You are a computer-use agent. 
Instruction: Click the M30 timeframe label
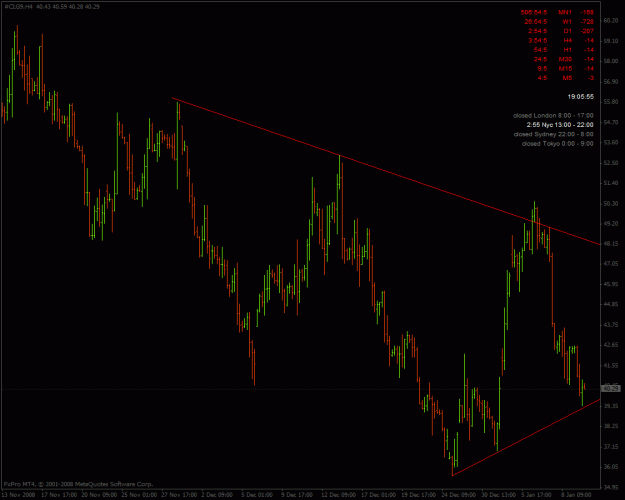565,59
